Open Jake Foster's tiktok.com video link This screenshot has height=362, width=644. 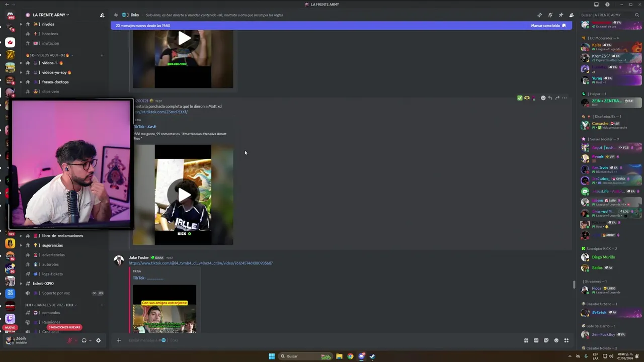[x=201, y=263]
